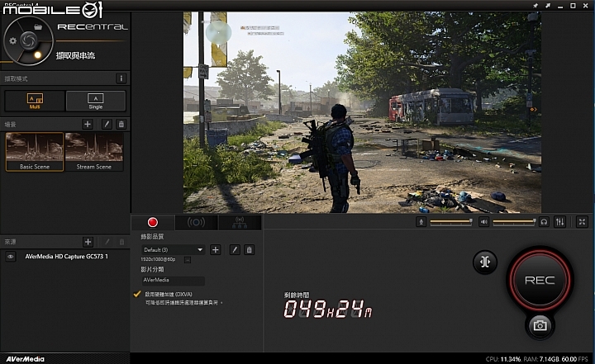
Task: Select the glowing capture mode dot in the dial
Action: coord(37,55)
